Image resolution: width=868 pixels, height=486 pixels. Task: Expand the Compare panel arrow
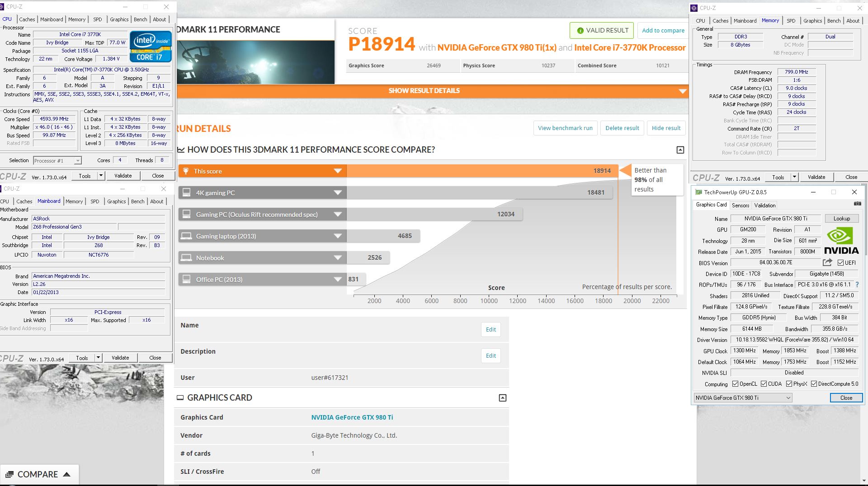click(x=66, y=474)
